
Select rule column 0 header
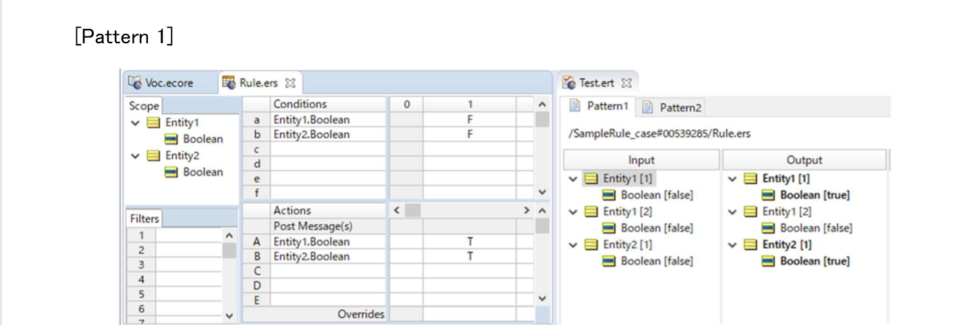[x=406, y=105]
